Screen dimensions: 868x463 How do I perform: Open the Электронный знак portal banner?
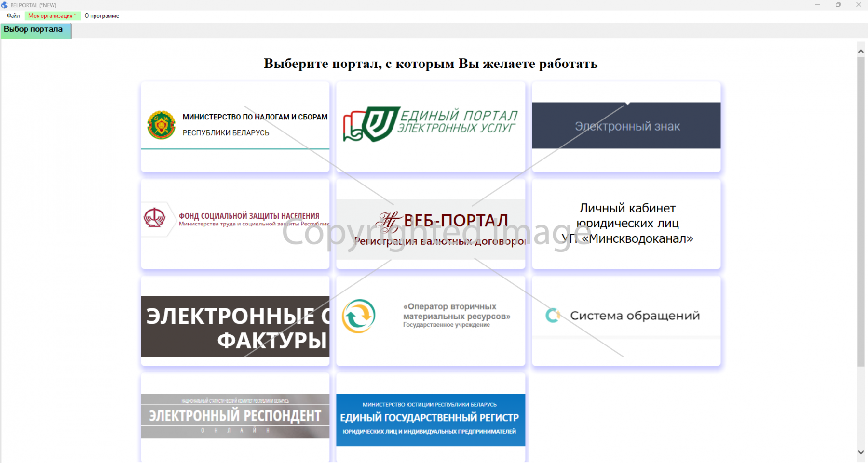[626, 126]
